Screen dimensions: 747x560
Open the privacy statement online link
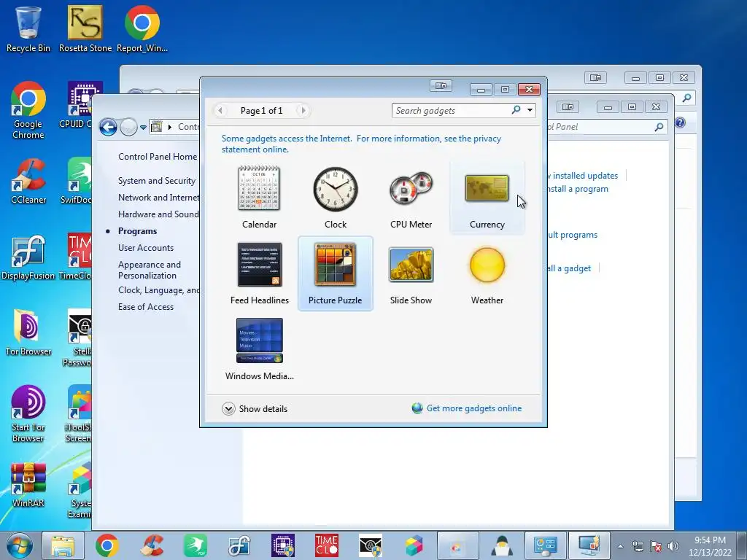coord(361,144)
